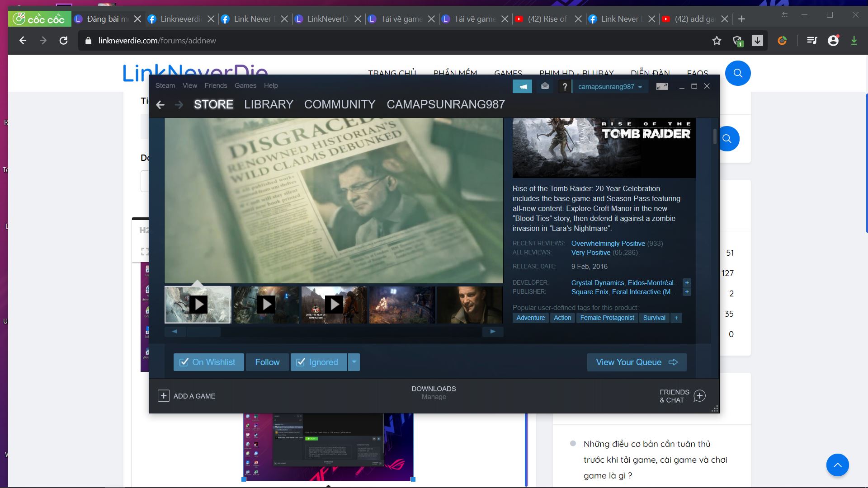The image size is (868, 488).
Task: Toggle the On Wishlist checkbox button
Action: [x=208, y=362]
